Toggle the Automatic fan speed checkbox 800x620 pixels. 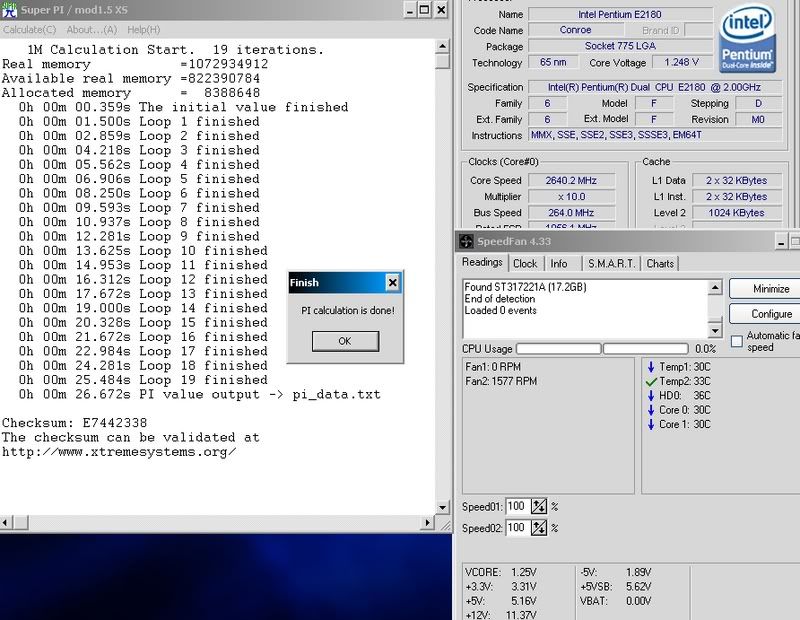[x=737, y=341]
